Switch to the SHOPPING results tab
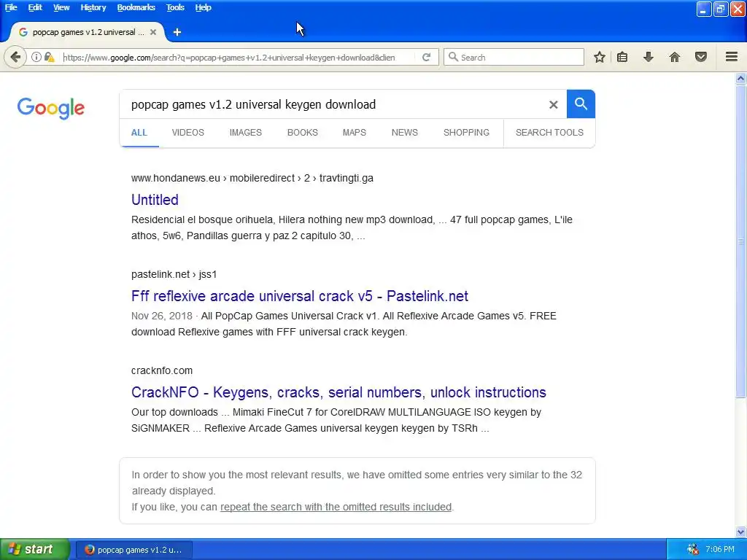Image resolution: width=747 pixels, height=560 pixels. [466, 133]
